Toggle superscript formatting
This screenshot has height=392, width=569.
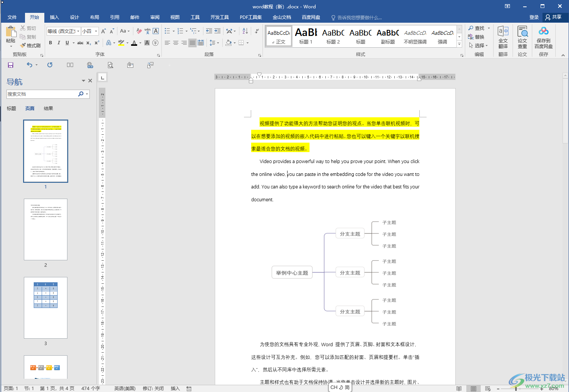point(97,43)
